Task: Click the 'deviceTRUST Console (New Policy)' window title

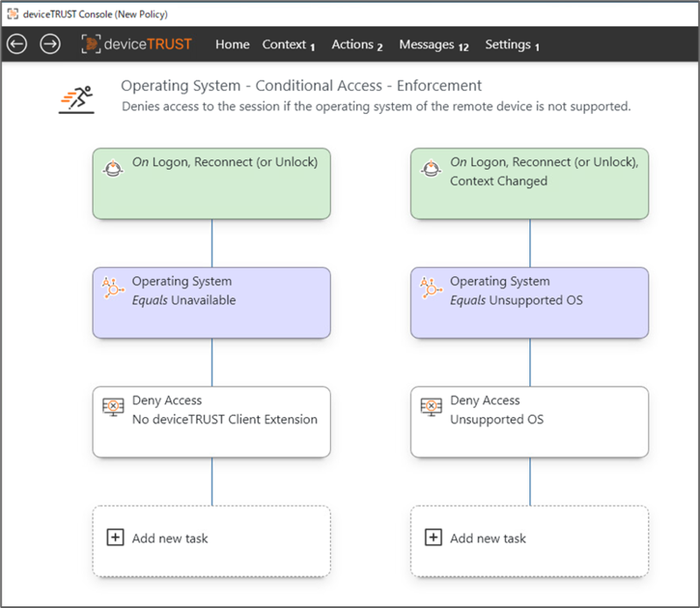Action: coord(95,14)
